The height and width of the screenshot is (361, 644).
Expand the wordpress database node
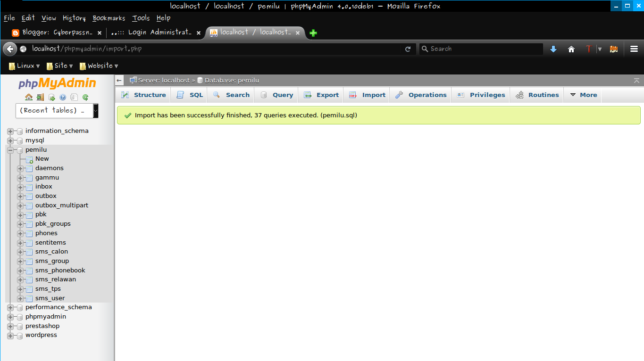[10, 335]
